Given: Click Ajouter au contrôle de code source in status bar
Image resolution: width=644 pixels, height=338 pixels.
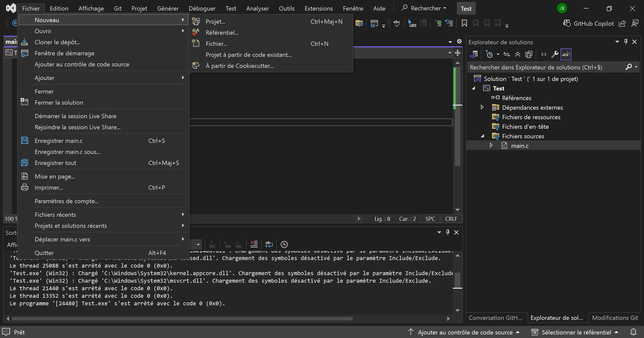Looking at the screenshot, I should [465, 332].
